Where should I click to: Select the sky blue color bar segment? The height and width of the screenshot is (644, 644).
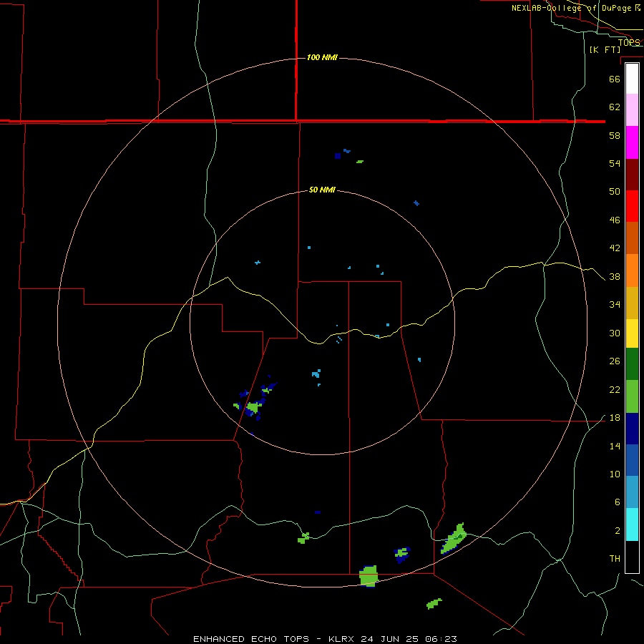(632, 492)
